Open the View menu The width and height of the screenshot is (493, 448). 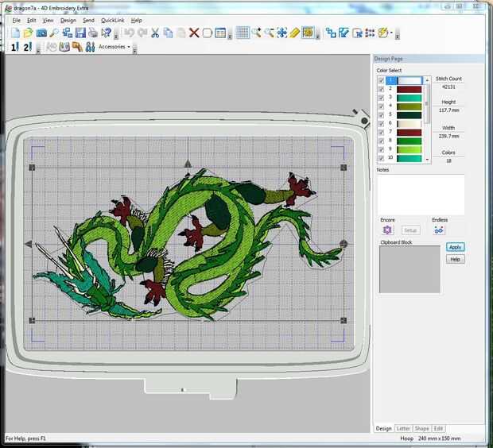click(48, 21)
